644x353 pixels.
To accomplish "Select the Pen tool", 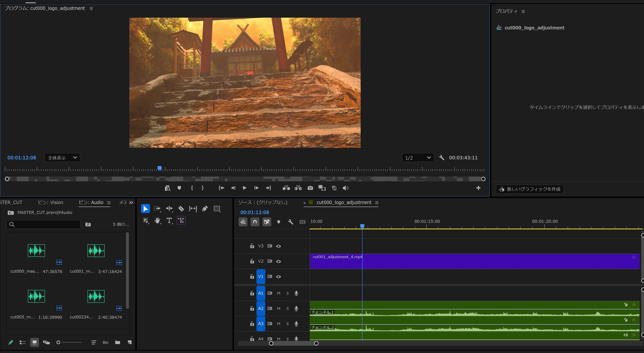I will tap(205, 209).
